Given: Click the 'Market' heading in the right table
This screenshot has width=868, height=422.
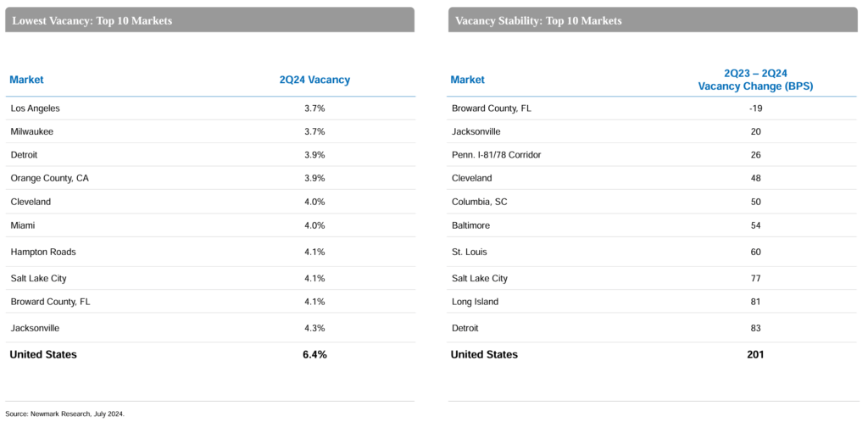Looking at the screenshot, I should click(467, 80).
